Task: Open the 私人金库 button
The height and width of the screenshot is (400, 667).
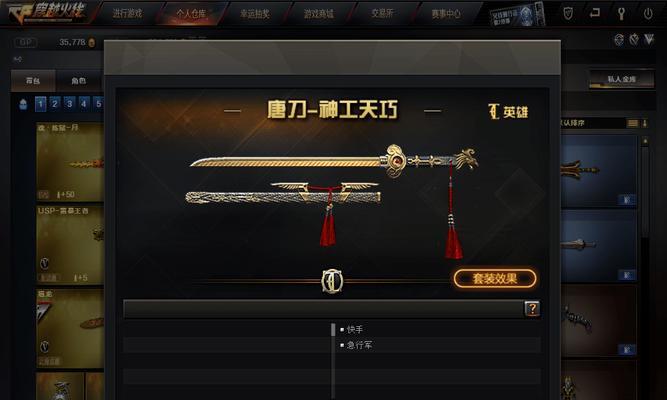Action: (621, 79)
